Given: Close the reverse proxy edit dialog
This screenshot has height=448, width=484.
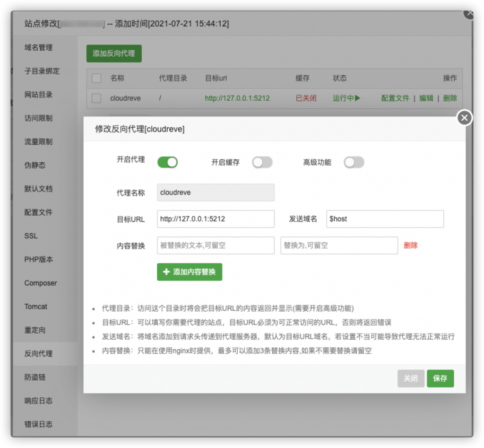Looking at the screenshot, I should pyautogui.click(x=464, y=118).
